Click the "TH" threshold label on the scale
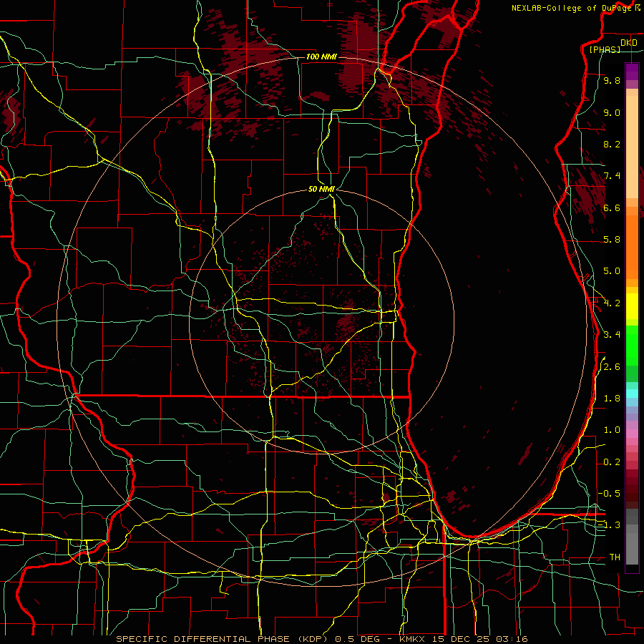Screen dimensions: 644x644 click(x=615, y=557)
